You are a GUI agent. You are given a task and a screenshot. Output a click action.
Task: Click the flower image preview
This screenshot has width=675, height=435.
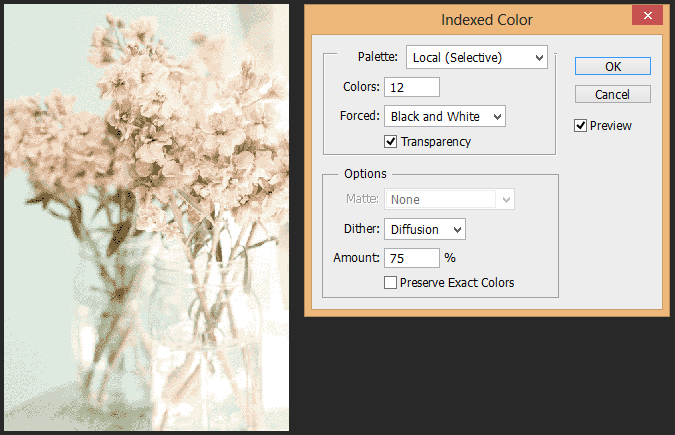[146, 218]
